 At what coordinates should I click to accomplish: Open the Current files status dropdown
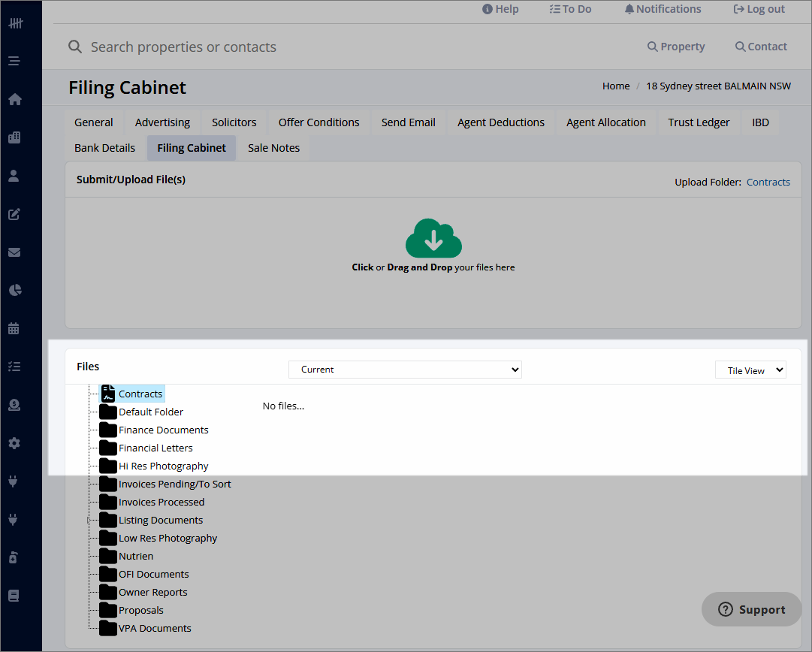coord(405,370)
